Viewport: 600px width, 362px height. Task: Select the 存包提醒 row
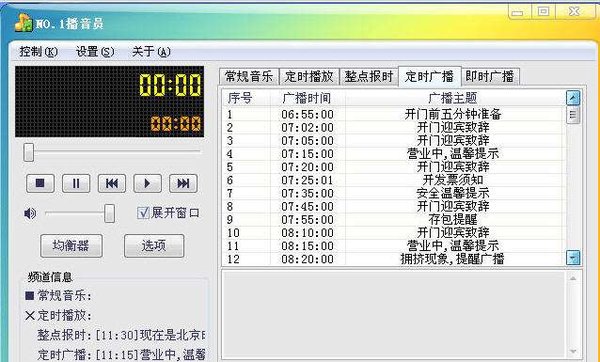point(393,219)
